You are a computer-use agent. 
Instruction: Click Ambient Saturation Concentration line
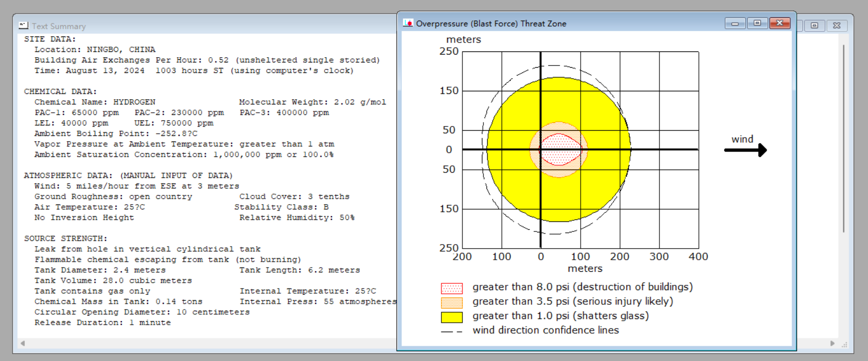pos(184,155)
